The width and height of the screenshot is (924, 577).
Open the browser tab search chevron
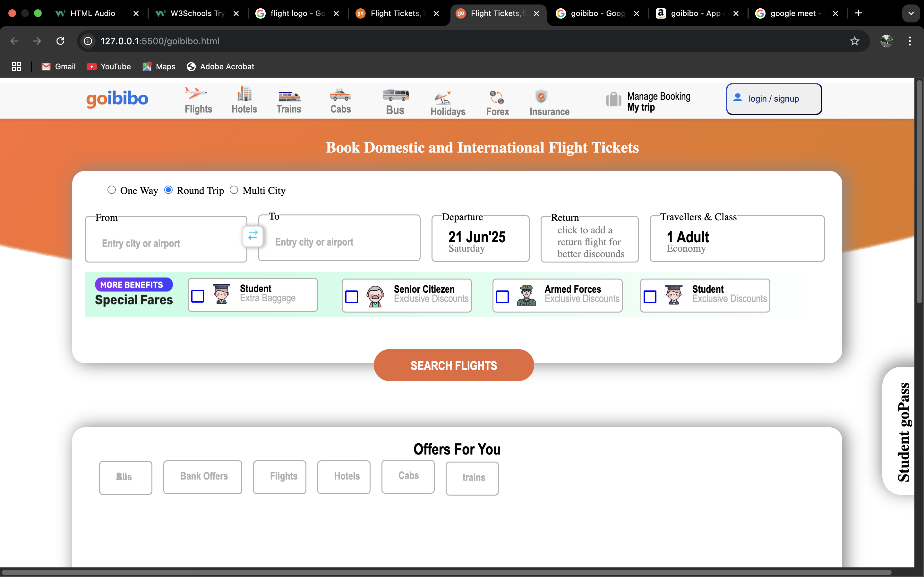click(911, 13)
